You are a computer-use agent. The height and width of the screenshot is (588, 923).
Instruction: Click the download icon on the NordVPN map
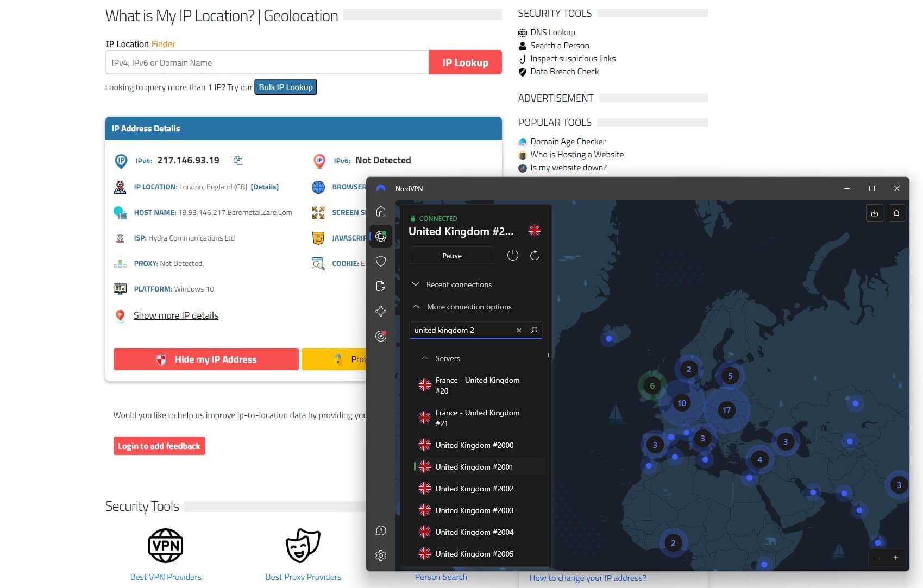coord(875,213)
